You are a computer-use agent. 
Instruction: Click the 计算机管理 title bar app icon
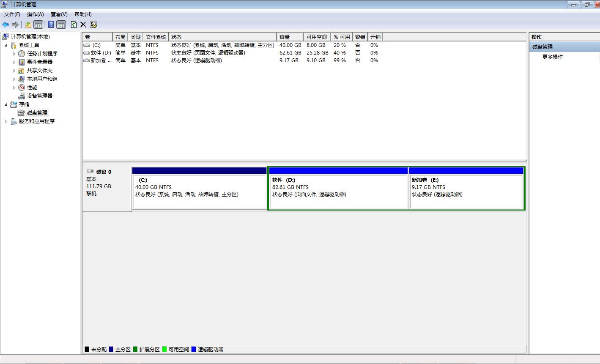coord(5,4)
